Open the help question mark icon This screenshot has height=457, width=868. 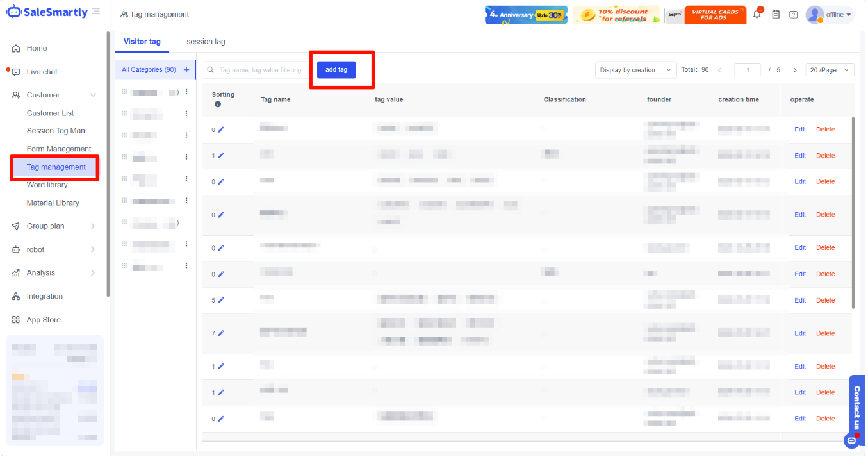click(x=794, y=15)
